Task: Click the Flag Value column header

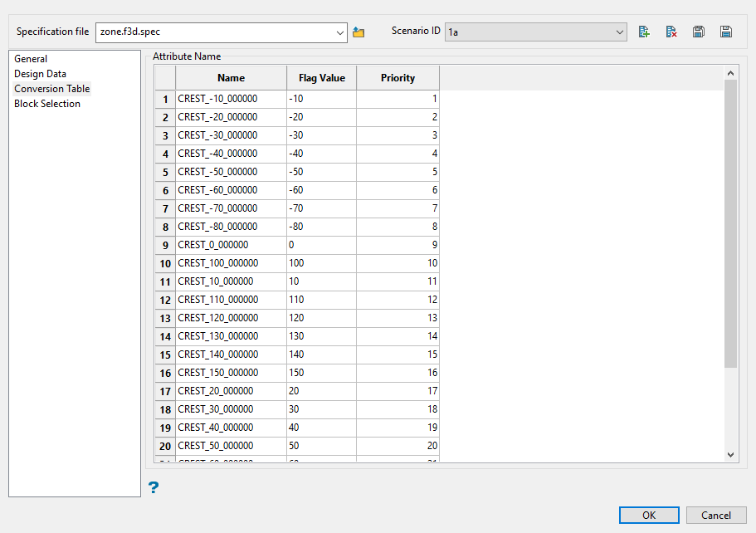Action: (321, 78)
